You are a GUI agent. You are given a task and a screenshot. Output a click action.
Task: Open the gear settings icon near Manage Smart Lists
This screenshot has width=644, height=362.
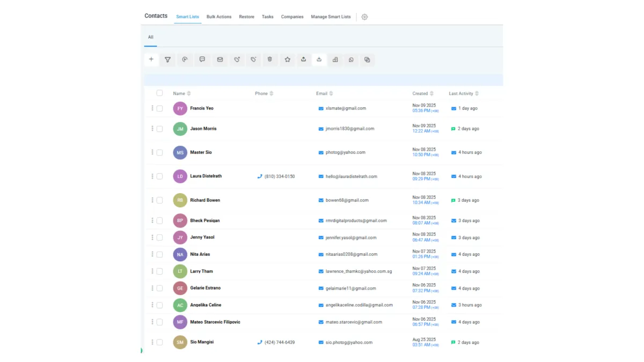coord(364,17)
